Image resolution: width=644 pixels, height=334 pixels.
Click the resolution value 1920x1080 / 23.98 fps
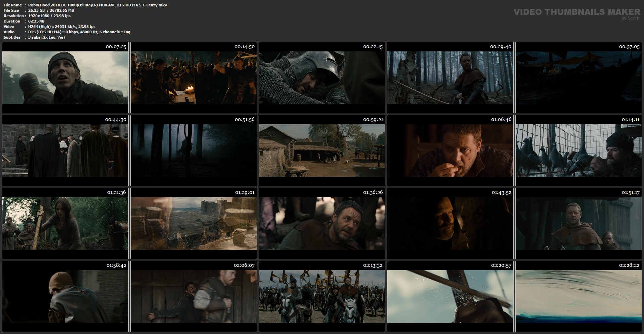[49, 16]
